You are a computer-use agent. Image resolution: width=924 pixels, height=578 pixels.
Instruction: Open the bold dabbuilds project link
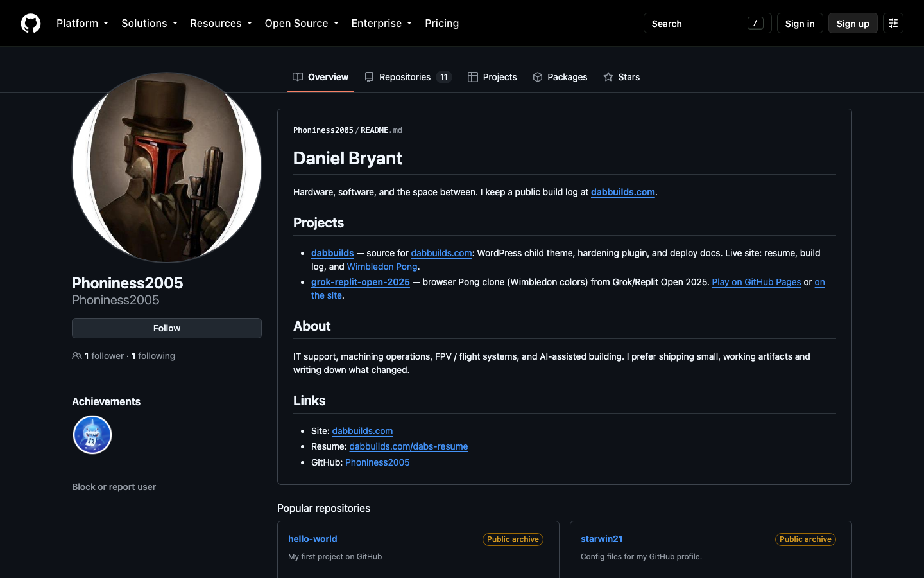(x=332, y=253)
